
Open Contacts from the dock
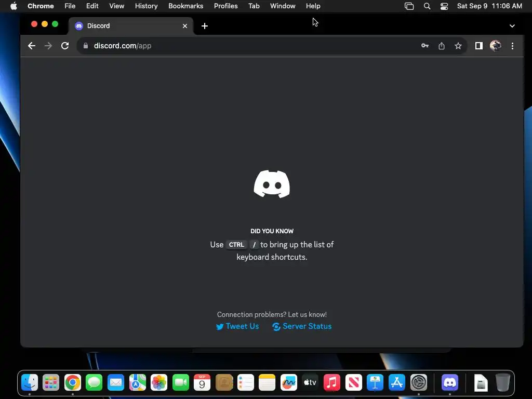224,383
